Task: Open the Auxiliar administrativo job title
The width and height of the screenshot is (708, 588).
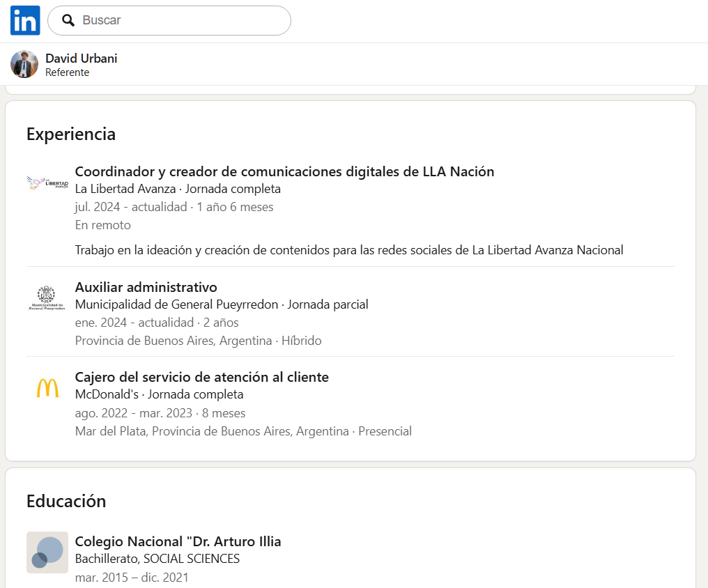Action: 146,287
